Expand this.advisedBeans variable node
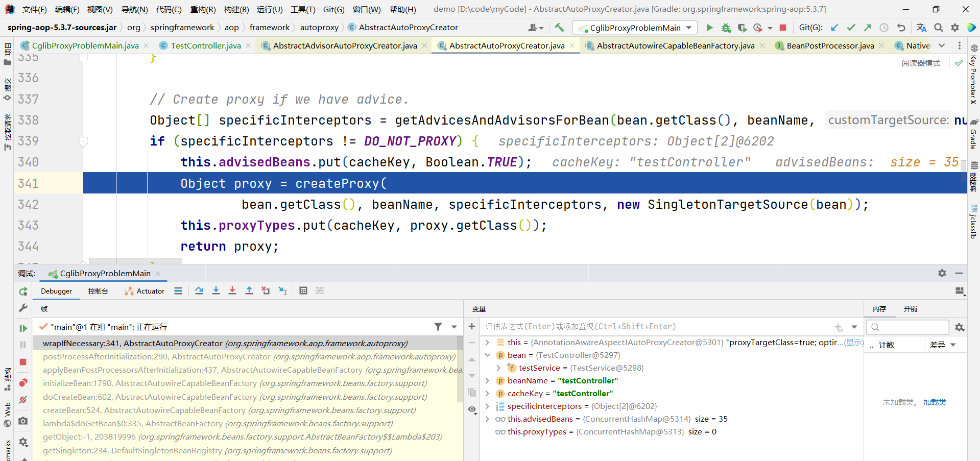Image resolution: width=980 pixels, height=461 pixels. point(487,419)
